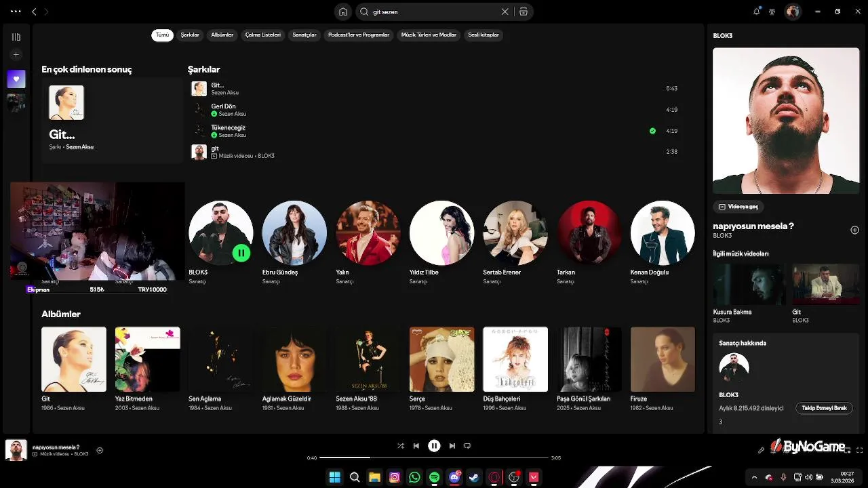Open Discord icon in taskbar

point(454,477)
